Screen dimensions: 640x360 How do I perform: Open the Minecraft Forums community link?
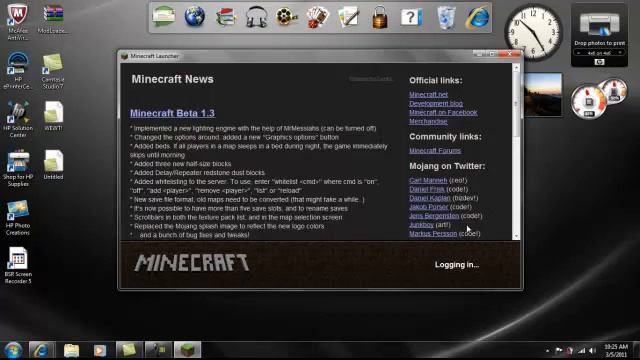click(x=435, y=151)
